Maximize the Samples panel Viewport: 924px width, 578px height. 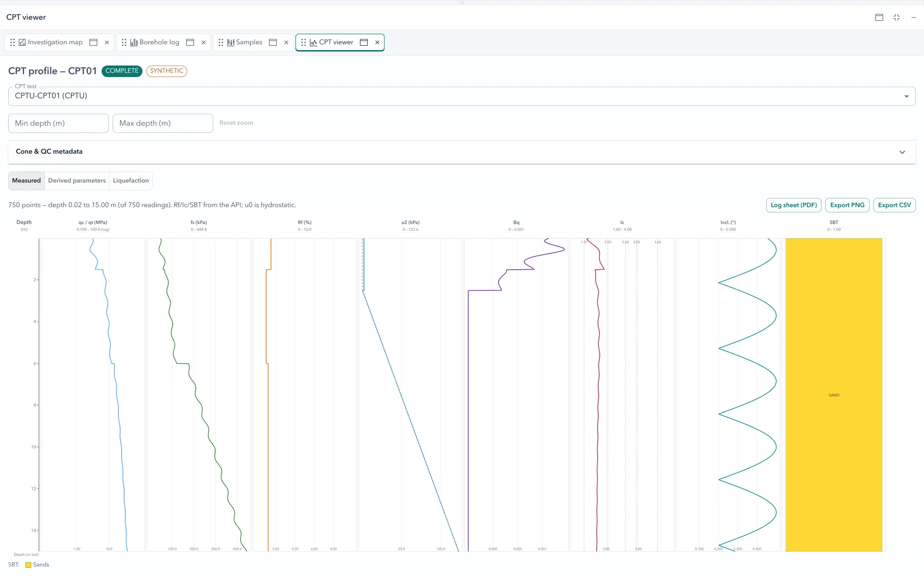pyautogui.click(x=273, y=42)
